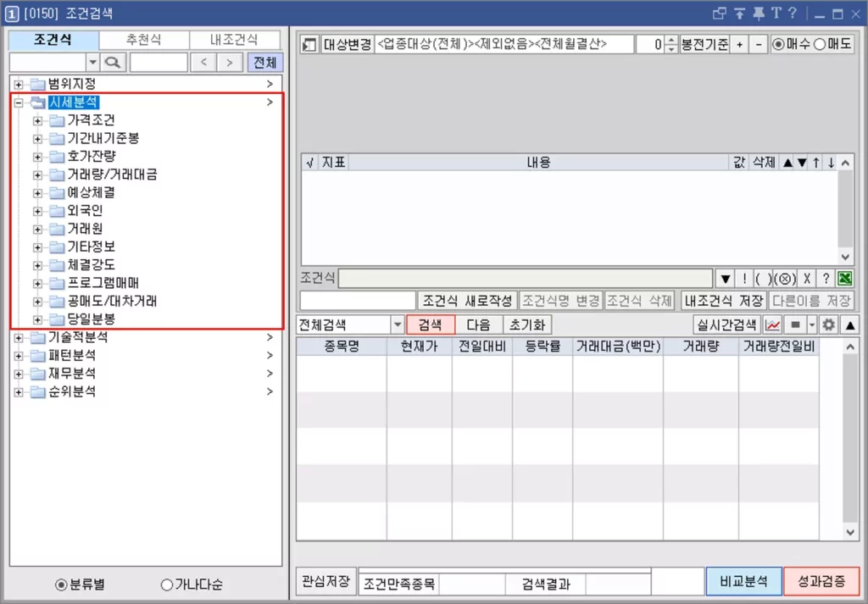Screen dimensions: 868x604
Task: Switch to the 추천식 tab
Action: coord(144,40)
